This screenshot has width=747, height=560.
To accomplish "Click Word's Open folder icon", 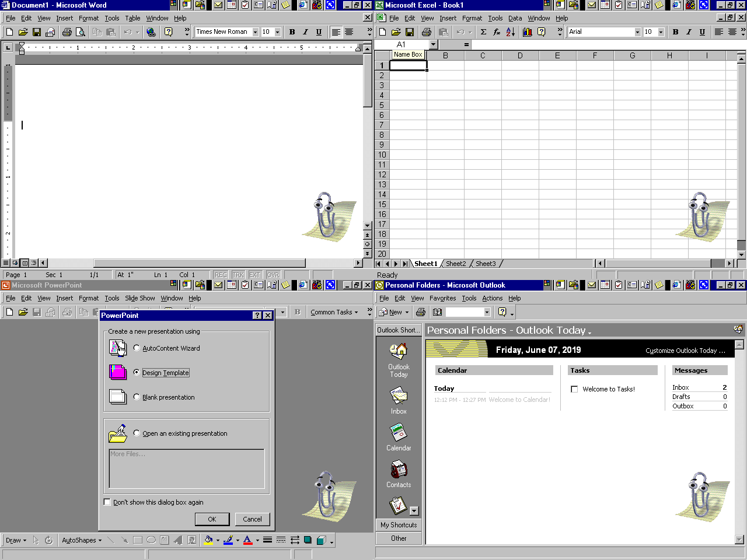I will point(23,32).
